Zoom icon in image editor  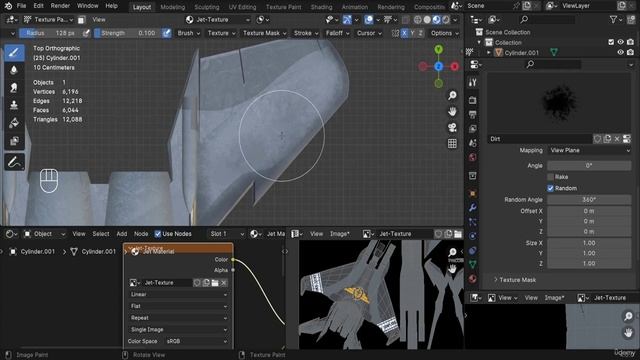pos(452,252)
